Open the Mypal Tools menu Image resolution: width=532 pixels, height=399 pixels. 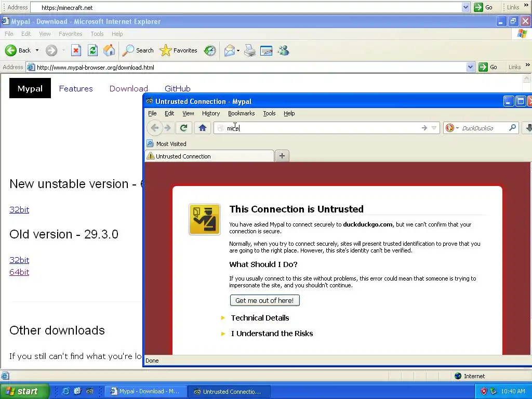(x=269, y=113)
